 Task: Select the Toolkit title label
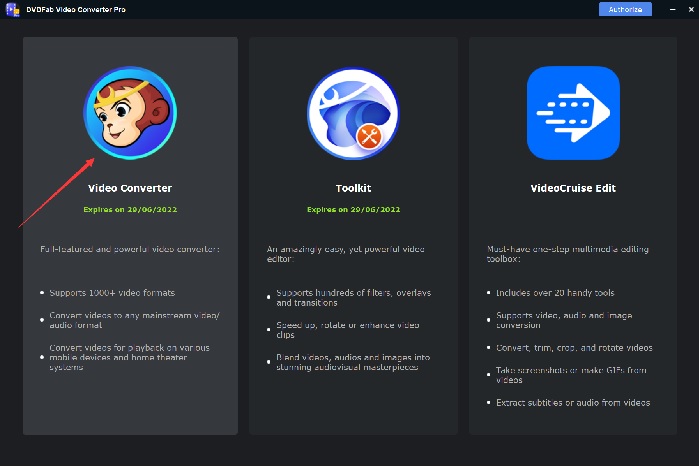pos(354,188)
